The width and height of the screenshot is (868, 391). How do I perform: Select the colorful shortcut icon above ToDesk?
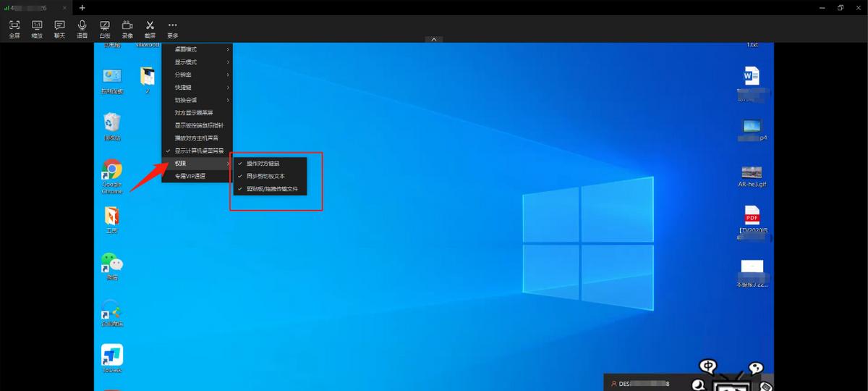pos(112,313)
